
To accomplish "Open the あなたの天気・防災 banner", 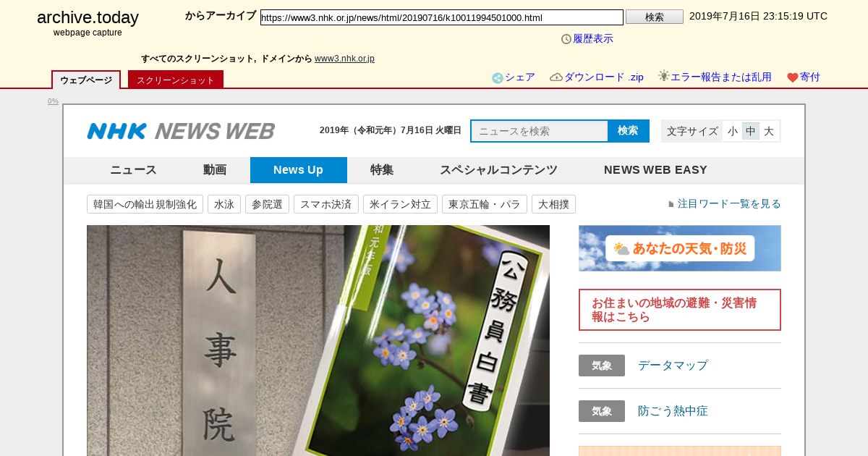I will (x=680, y=248).
